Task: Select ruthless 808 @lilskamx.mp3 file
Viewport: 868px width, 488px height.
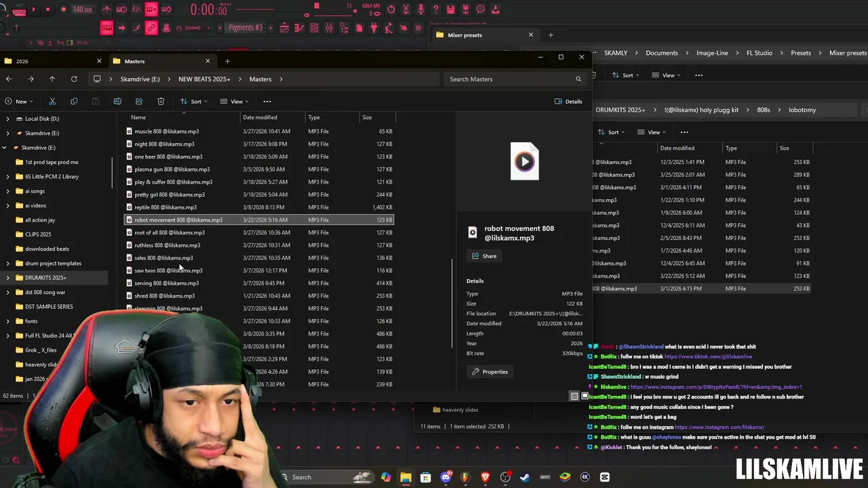Action: (x=259, y=245)
